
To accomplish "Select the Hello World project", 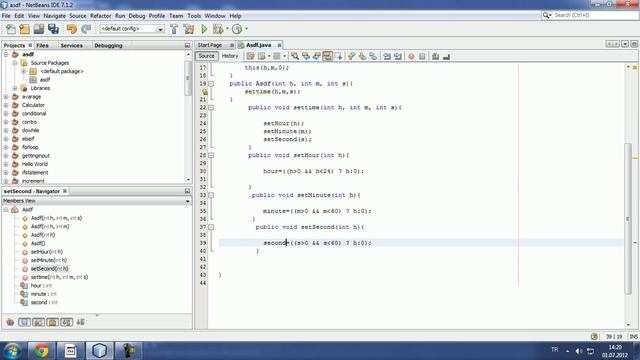I will tap(35, 164).
